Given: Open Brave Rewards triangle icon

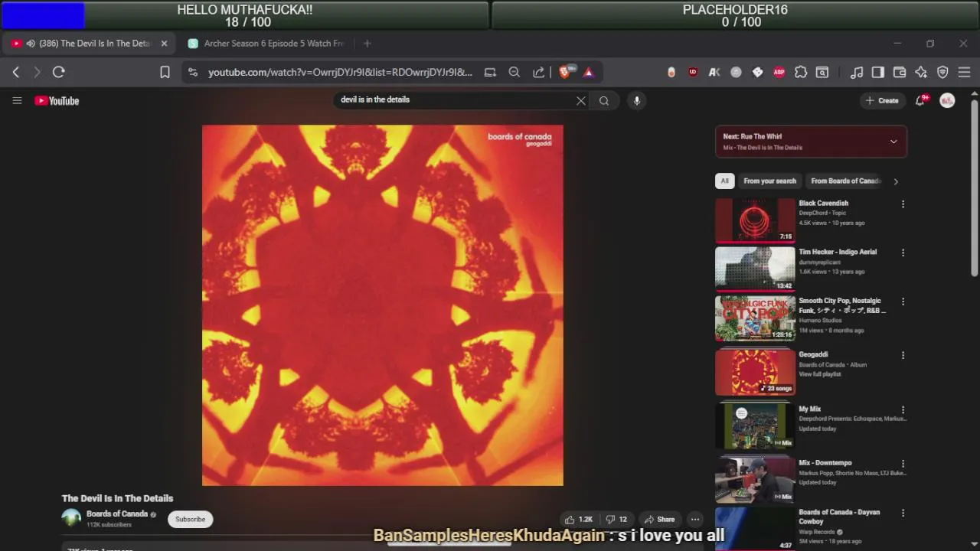Looking at the screenshot, I should (x=589, y=72).
